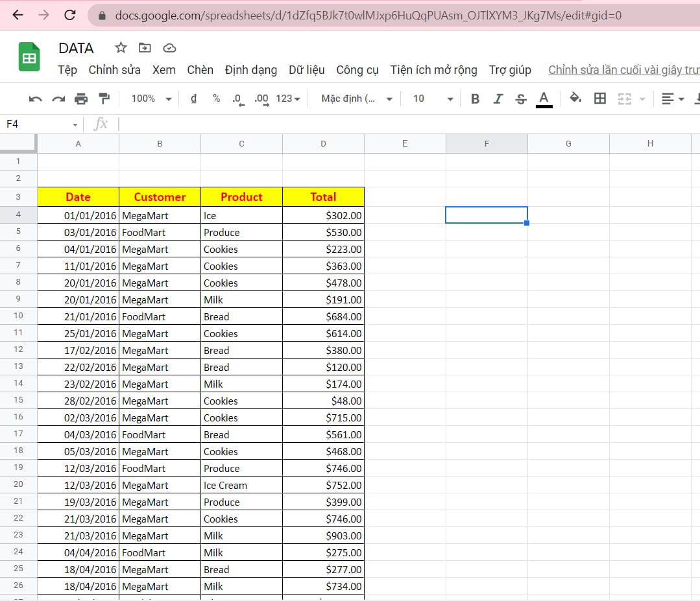
Task: Open the cell borders tool
Action: [600, 99]
